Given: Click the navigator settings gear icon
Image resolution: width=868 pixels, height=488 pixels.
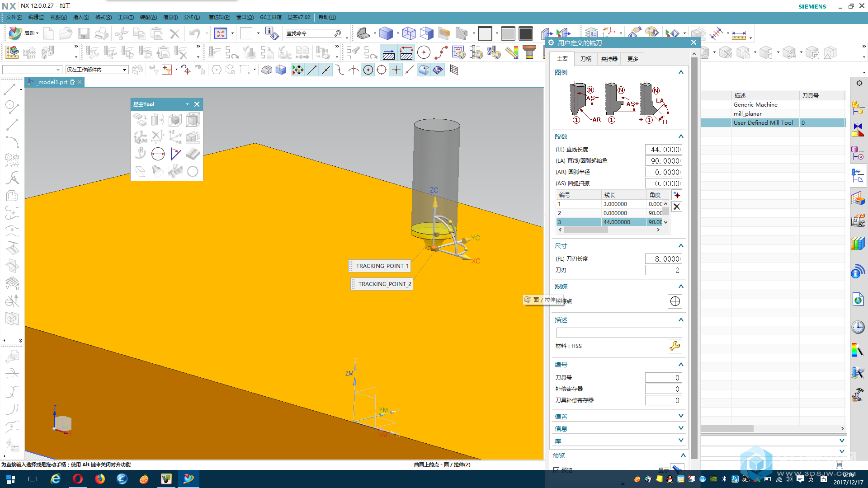Looking at the screenshot, I should (859, 83).
